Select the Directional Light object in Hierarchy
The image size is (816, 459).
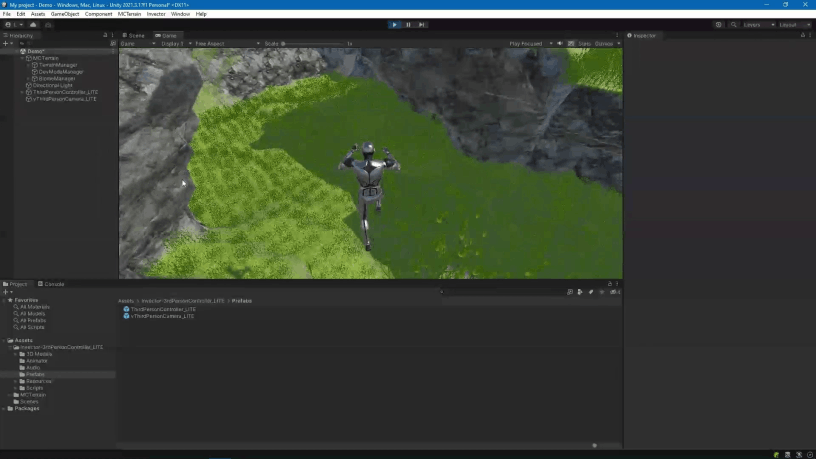coord(52,85)
